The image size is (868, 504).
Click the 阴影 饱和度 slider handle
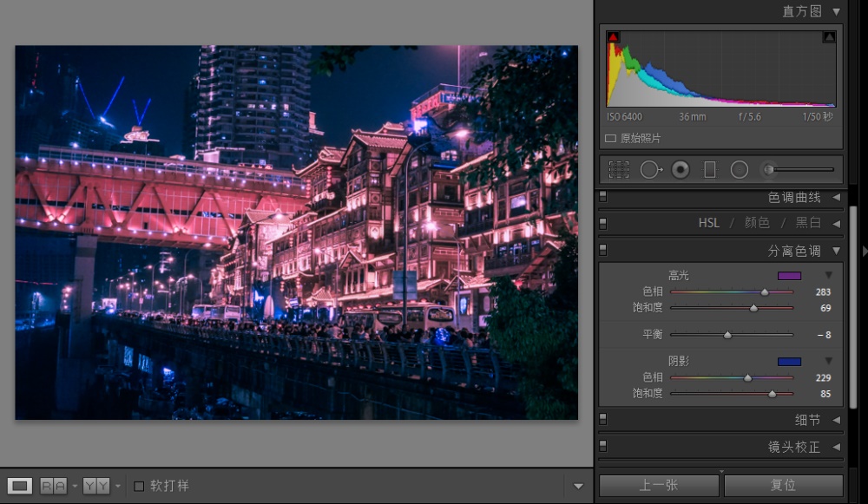(x=773, y=394)
